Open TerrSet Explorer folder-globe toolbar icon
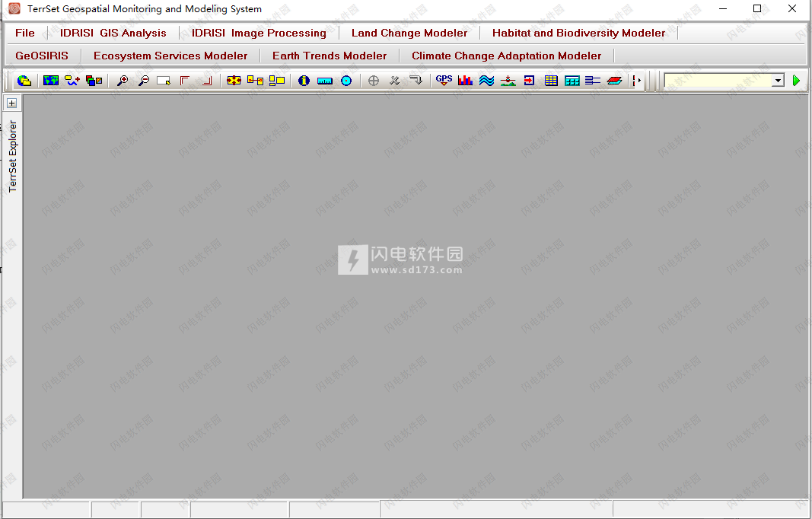This screenshot has height=519, width=812. pyautogui.click(x=24, y=80)
